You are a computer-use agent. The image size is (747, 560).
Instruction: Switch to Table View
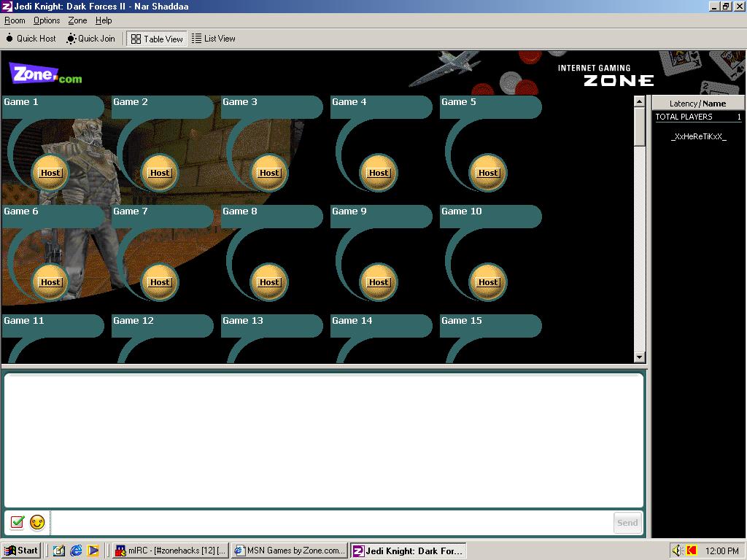pos(157,39)
